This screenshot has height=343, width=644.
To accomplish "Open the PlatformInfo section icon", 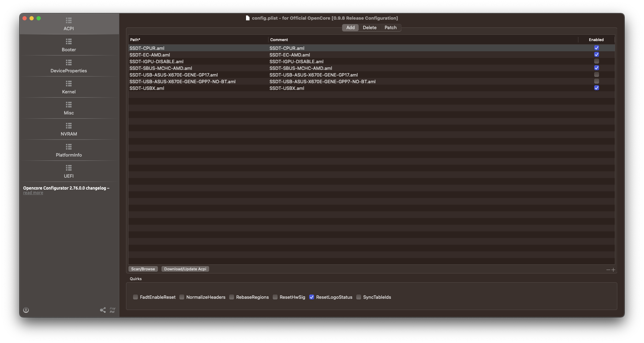I will (x=69, y=147).
